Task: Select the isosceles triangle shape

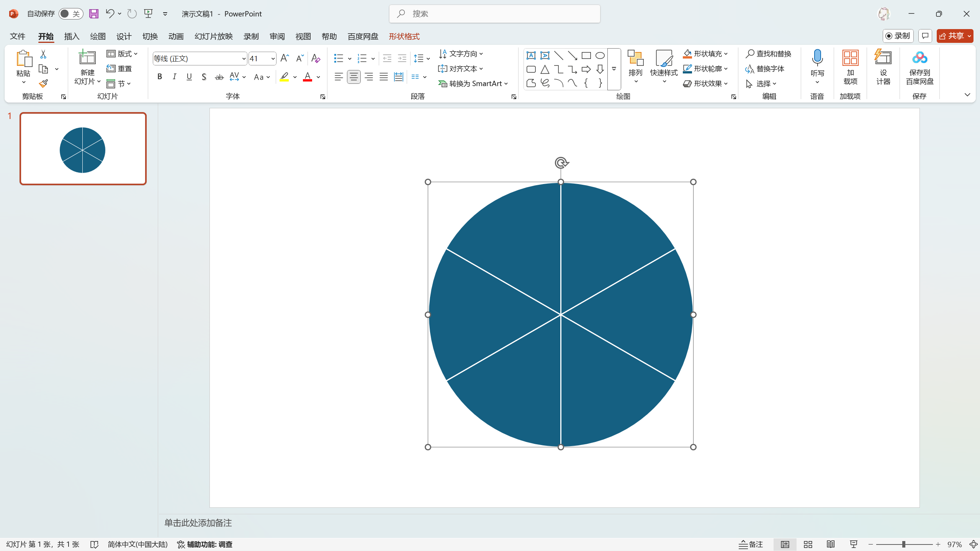Action: (545, 69)
